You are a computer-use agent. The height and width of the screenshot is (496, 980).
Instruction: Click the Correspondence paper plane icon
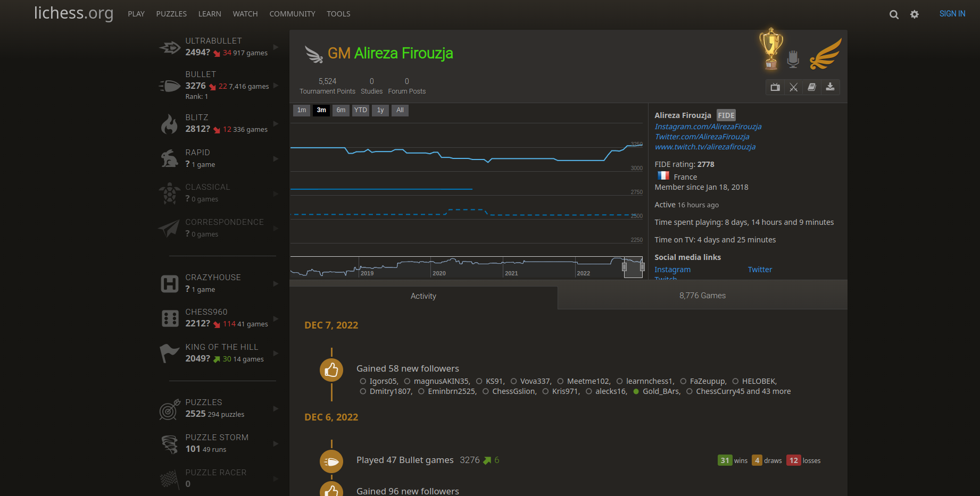[x=169, y=229]
